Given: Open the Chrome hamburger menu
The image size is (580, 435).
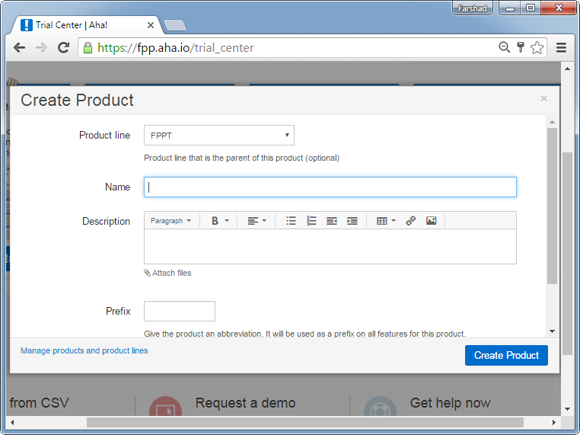Looking at the screenshot, I should [561, 47].
